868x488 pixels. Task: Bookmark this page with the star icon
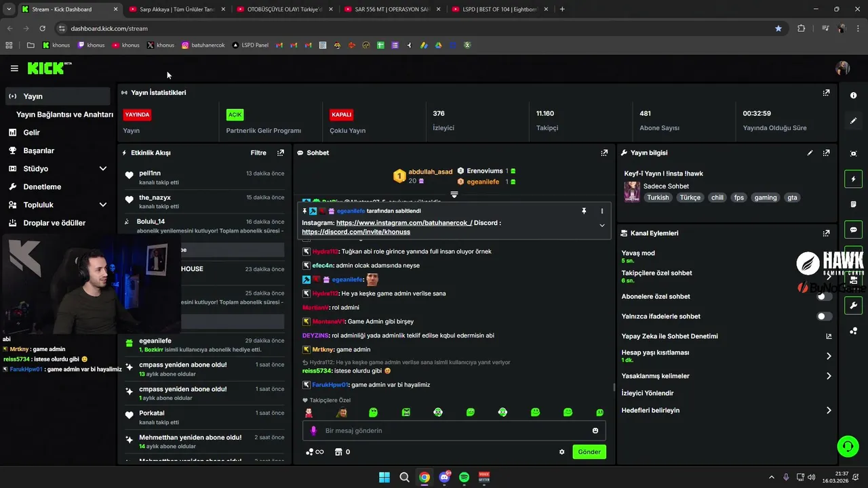[778, 28]
